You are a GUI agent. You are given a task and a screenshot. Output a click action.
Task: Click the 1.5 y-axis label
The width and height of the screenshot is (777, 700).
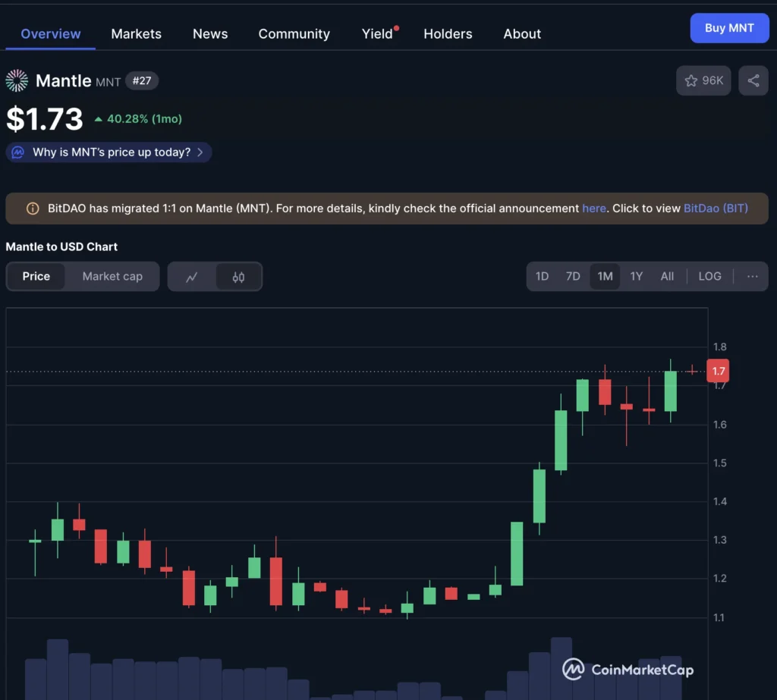pyautogui.click(x=719, y=463)
